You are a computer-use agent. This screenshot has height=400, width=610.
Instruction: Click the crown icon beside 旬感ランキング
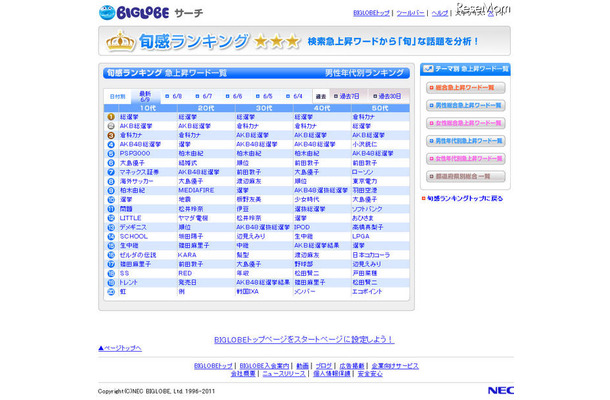point(120,41)
